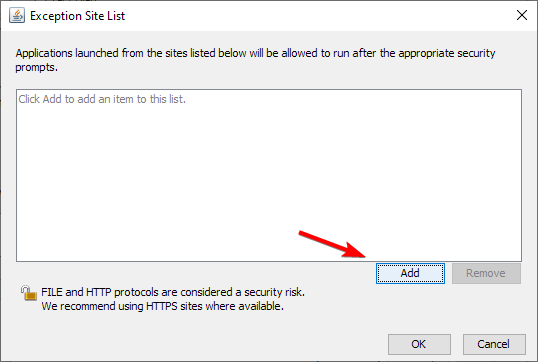Click the grayed-out Remove button
This screenshot has height=362, width=538.
486,273
